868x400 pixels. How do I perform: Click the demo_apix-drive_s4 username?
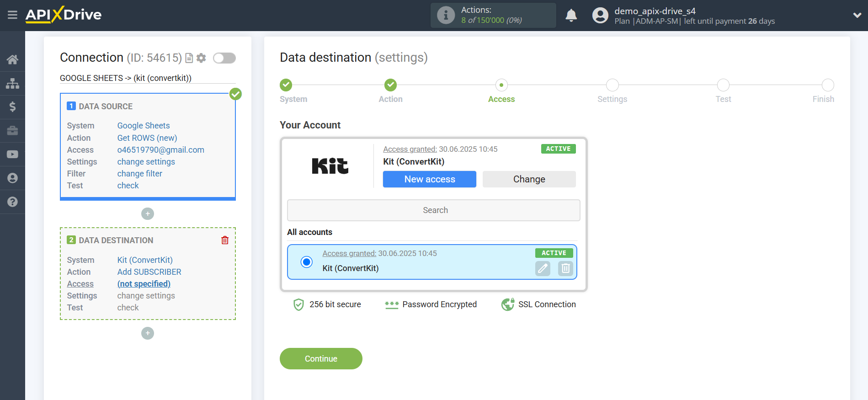click(655, 11)
